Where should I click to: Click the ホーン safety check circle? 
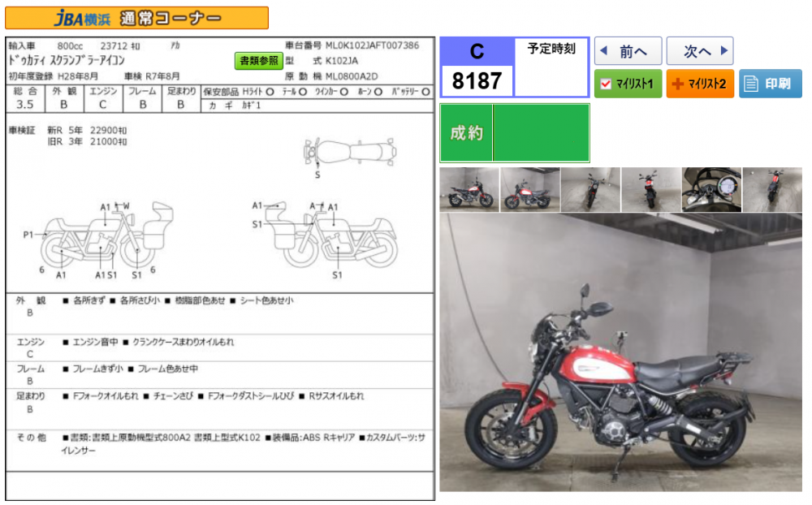(378, 92)
